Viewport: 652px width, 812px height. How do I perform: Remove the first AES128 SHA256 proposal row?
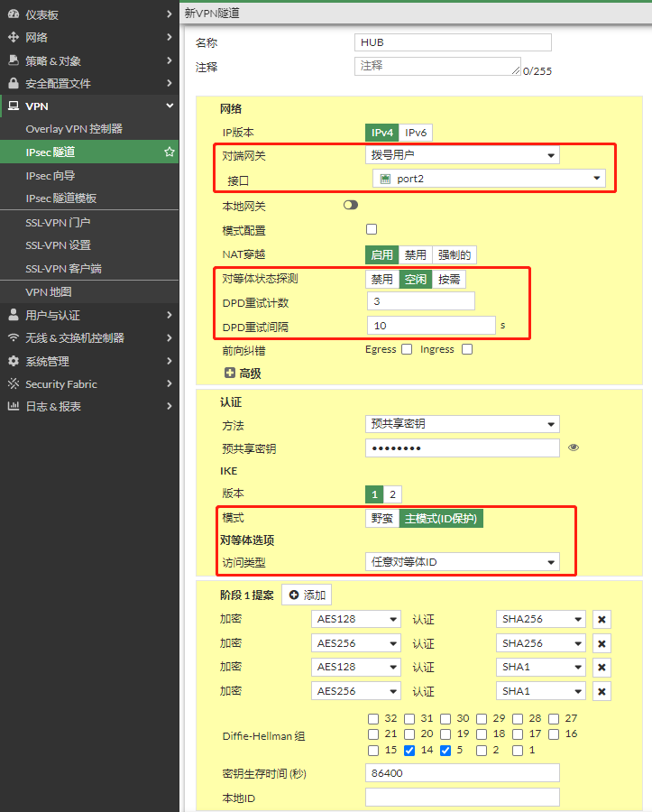[x=602, y=619]
